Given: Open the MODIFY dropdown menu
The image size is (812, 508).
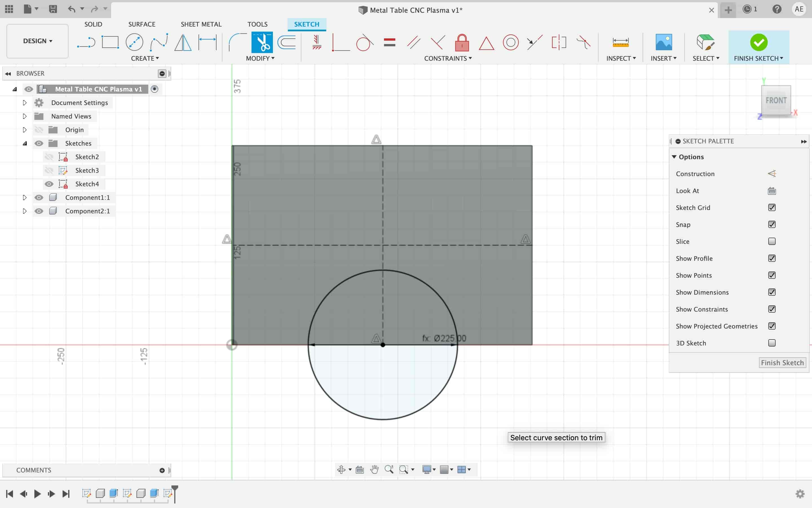Looking at the screenshot, I should (260, 58).
